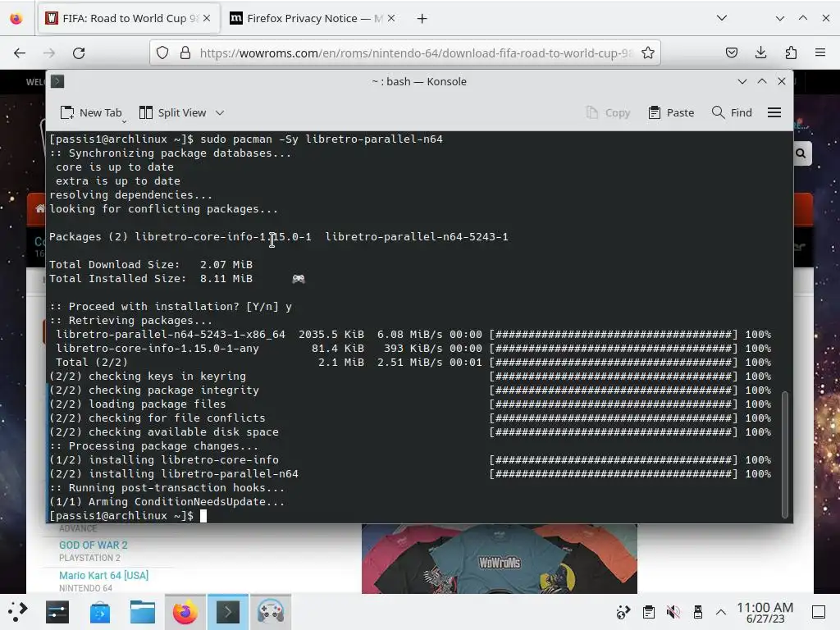The width and height of the screenshot is (840, 630).
Task: Go forward in Firefox
Action: pos(49,53)
